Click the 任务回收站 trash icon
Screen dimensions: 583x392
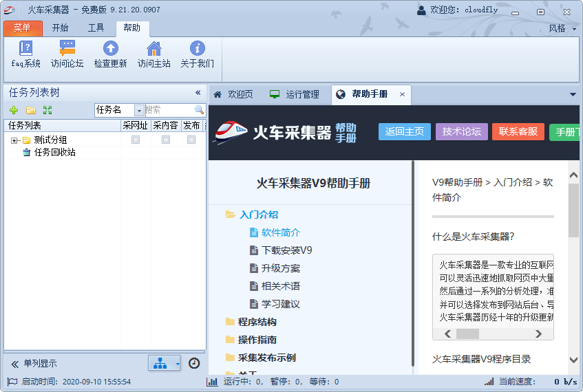click(26, 153)
